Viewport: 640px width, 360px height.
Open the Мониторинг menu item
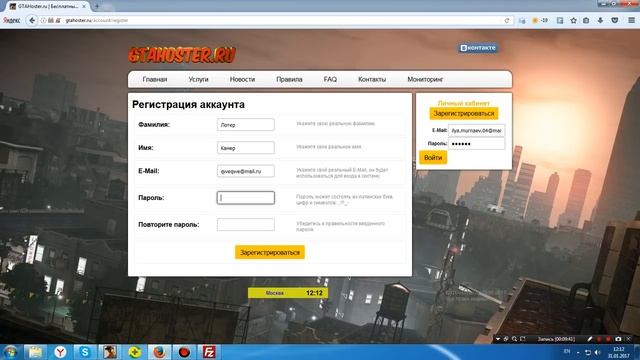(425, 80)
